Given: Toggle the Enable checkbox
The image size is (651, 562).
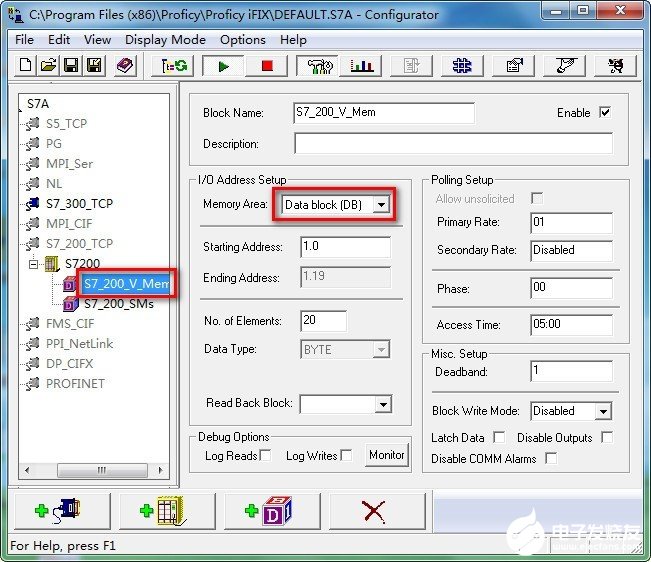Looking at the screenshot, I should [604, 113].
